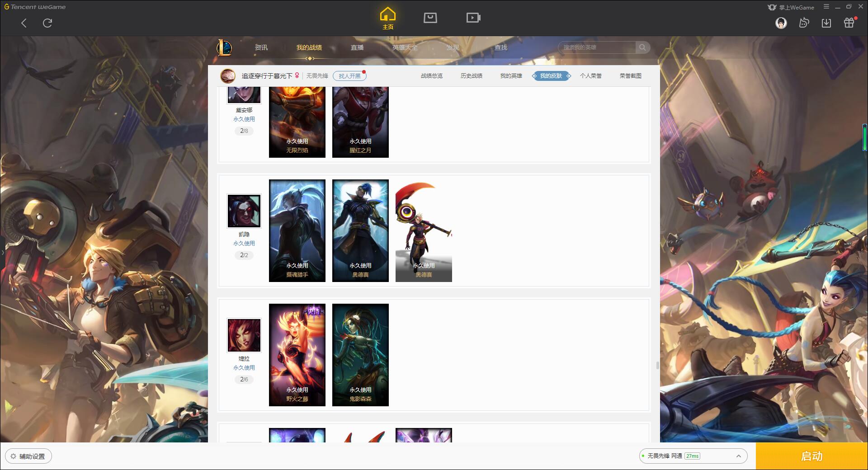Open the 野火之藤 skin card
Image resolution: width=868 pixels, height=470 pixels.
coord(297,355)
